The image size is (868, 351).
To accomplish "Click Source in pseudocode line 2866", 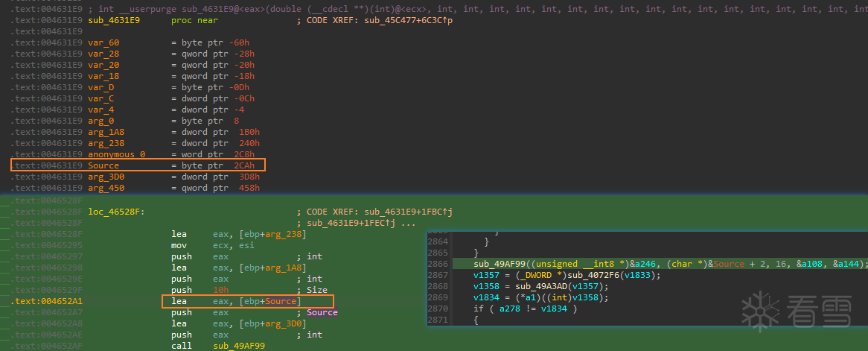I will pyautogui.click(x=729, y=264).
